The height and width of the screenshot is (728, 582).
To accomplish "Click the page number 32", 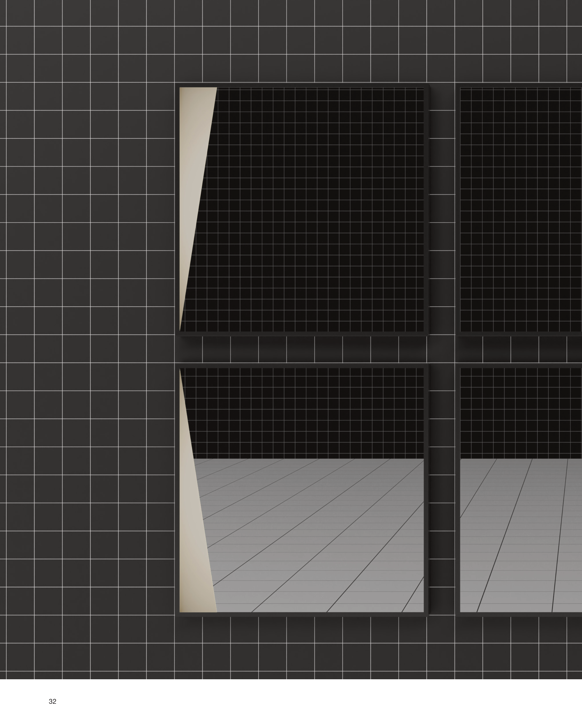I will [52, 701].
